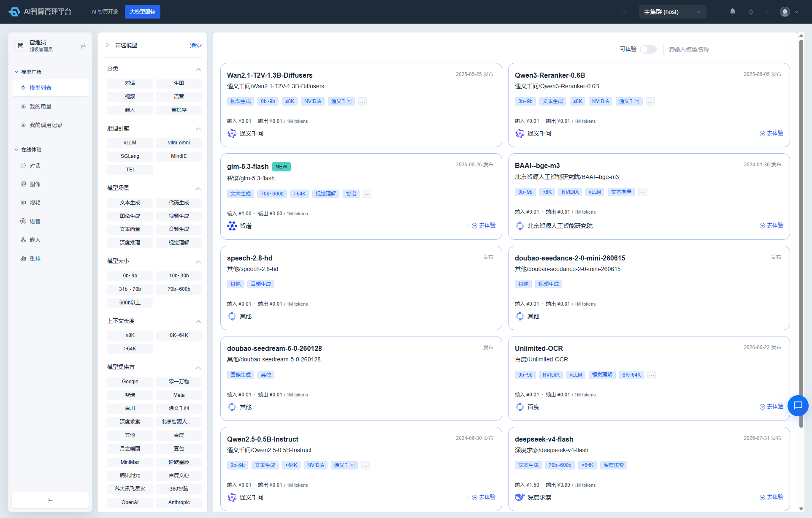This screenshot has width=812, height=518.
Task: Open 嵌入 in the sidebar
Action: [35, 240]
